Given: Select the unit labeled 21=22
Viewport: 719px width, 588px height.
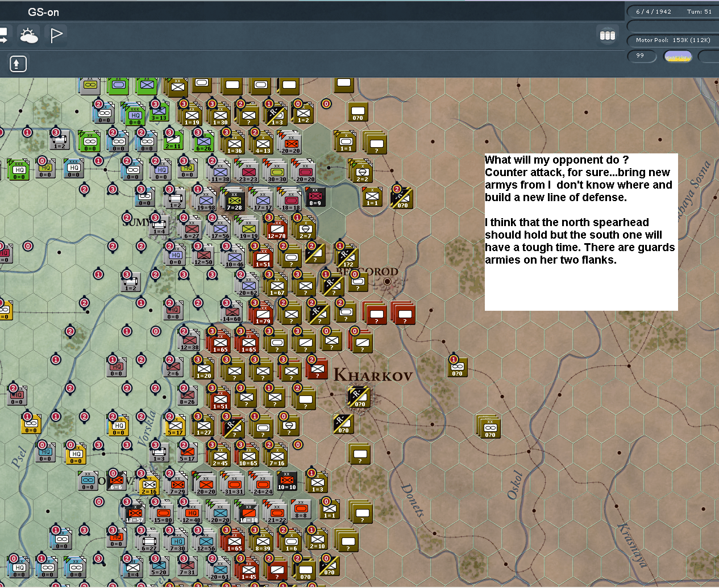Looking at the screenshot, I should tap(277, 513).
